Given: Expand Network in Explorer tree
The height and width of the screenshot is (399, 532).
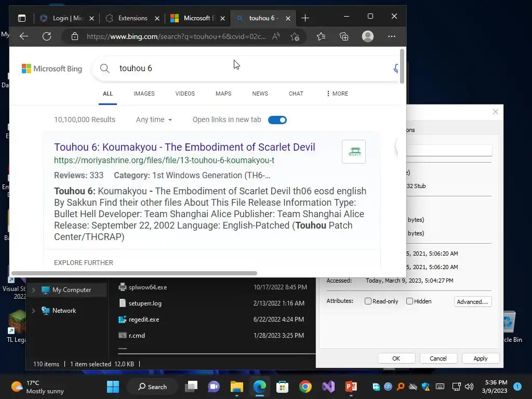Looking at the screenshot, I should pyautogui.click(x=34, y=311).
